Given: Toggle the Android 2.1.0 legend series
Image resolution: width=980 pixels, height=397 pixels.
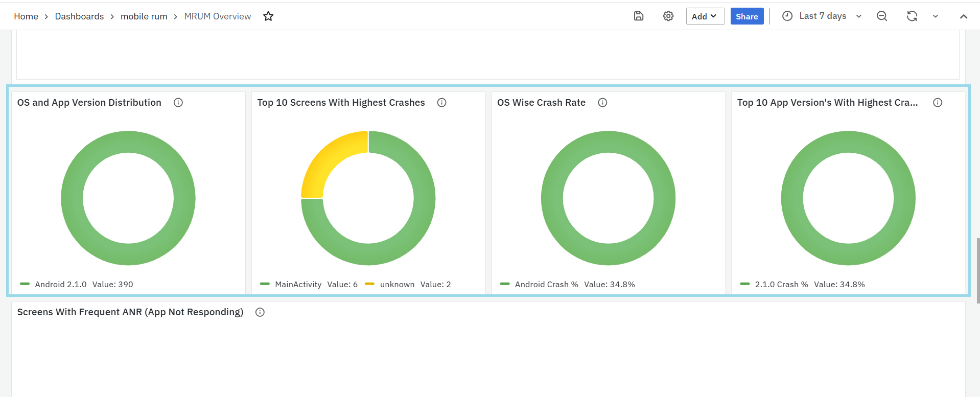Looking at the screenshot, I should tap(60, 285).
